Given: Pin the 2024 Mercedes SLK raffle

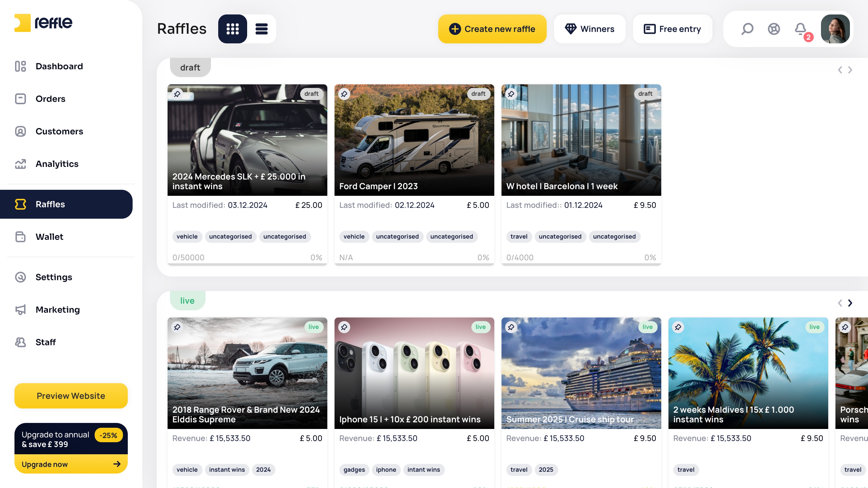Looking at the screenshot, I should [x=177, y=94].
